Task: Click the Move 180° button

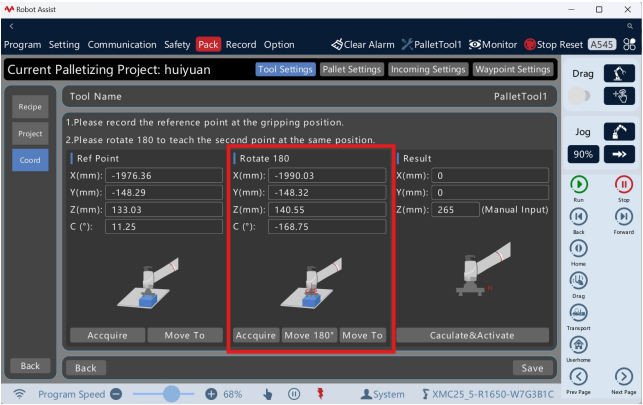Action: [310, 335]
